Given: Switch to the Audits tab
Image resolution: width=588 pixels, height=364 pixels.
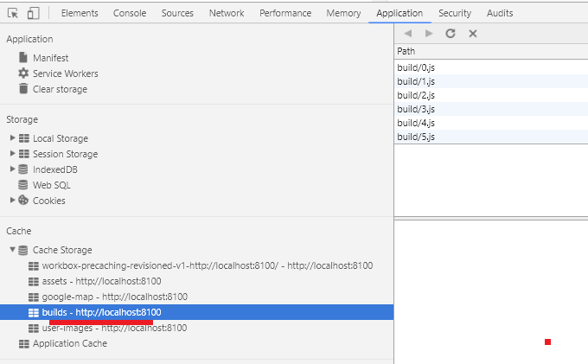Looking at the screenshot, I should tap(500, 13).
